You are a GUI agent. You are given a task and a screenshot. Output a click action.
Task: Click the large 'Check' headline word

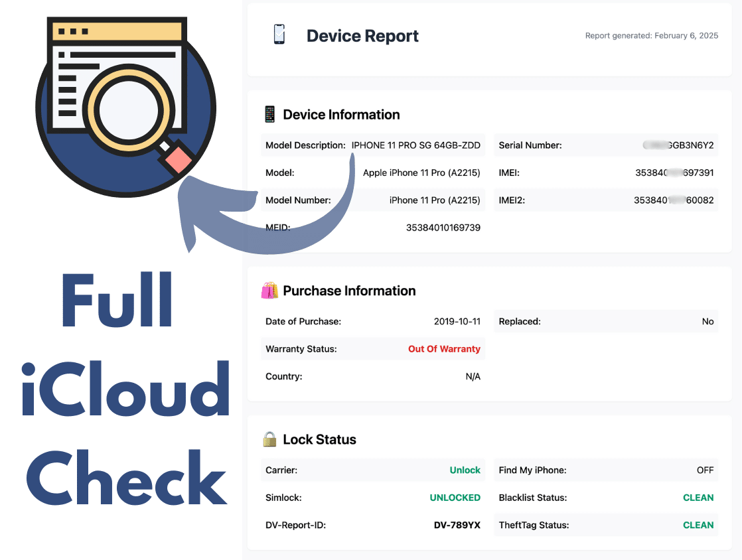tap(126, 477)
